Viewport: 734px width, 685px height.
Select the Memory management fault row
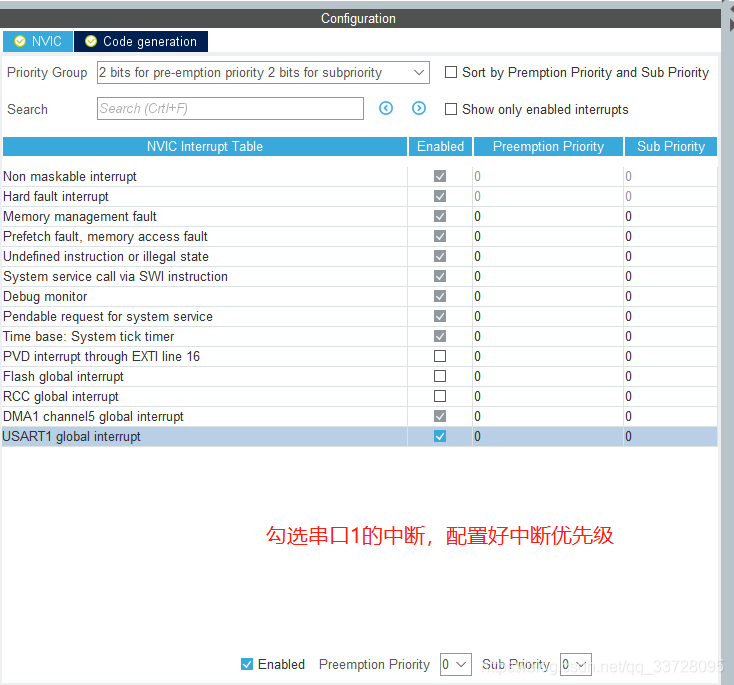pyautogui.click(x=360, y=216)
